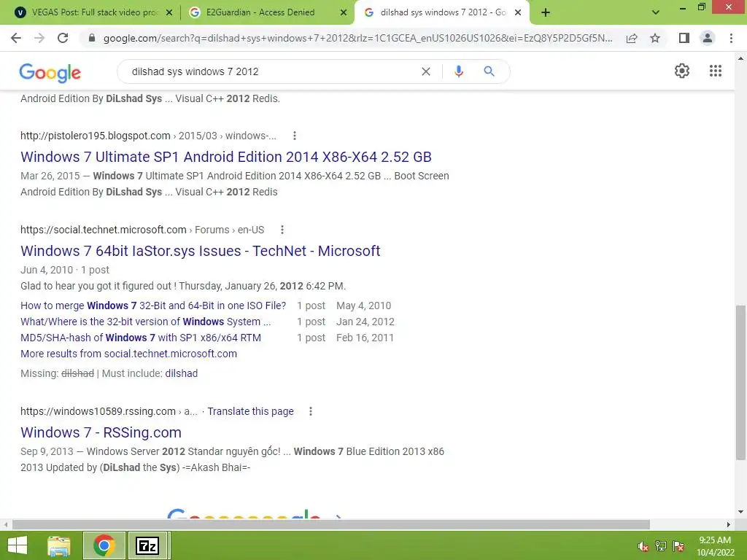This screenshot has width=747, height=560.
Task: Open new tab with plus button
Action: pyautogui.click(x=546, y=13)
